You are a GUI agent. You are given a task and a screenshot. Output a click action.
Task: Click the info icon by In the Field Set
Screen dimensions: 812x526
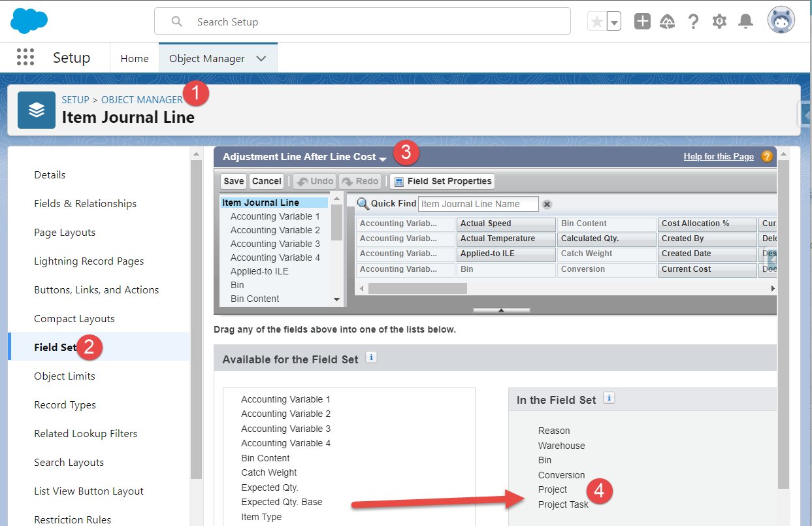pos(609,397)
